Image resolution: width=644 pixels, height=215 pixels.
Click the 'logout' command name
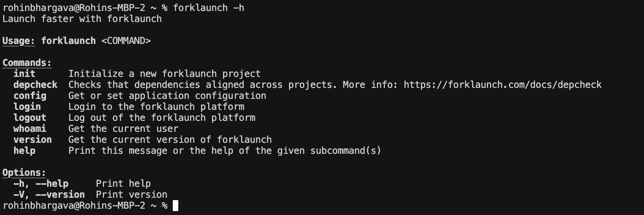30,118
